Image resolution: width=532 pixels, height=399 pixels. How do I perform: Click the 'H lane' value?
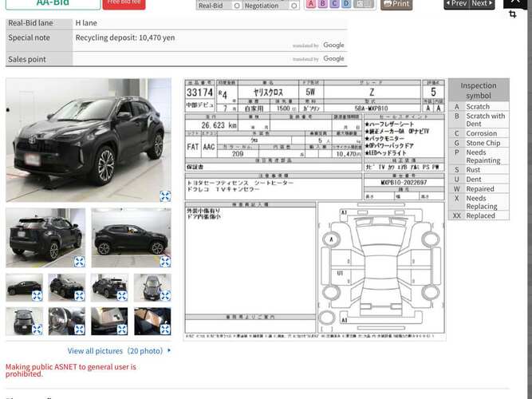point(86,23)
